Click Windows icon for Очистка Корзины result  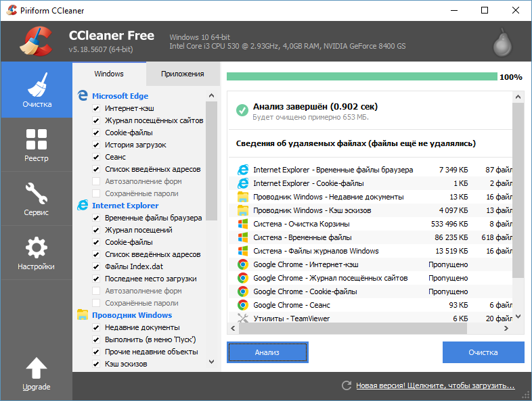[x=242, y=224]
